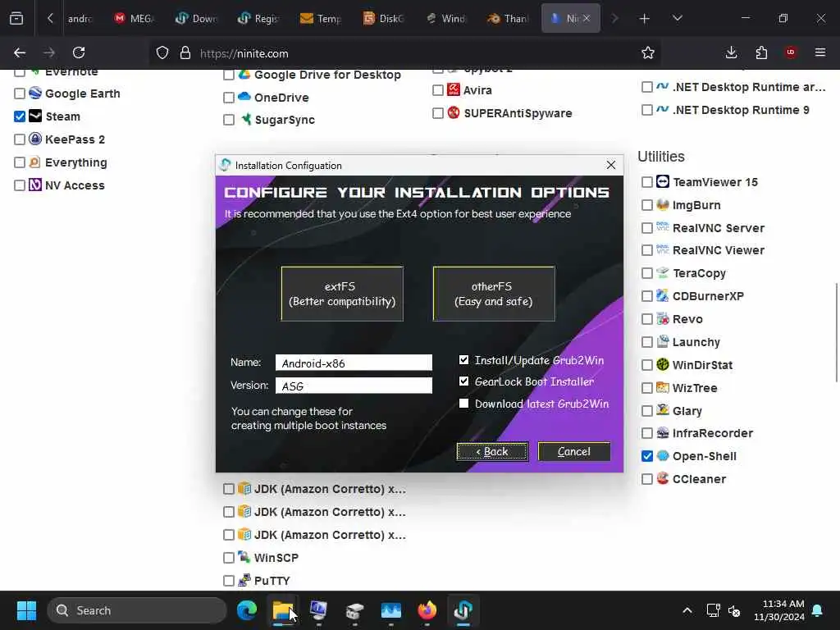Click the tracking protection shield icon

162,52
